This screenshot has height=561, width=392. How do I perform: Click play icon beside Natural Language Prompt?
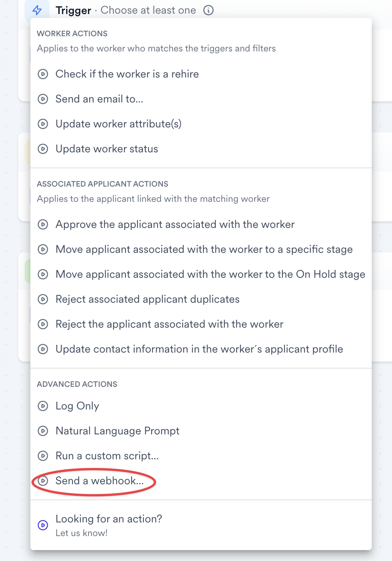tap(43, 431)
